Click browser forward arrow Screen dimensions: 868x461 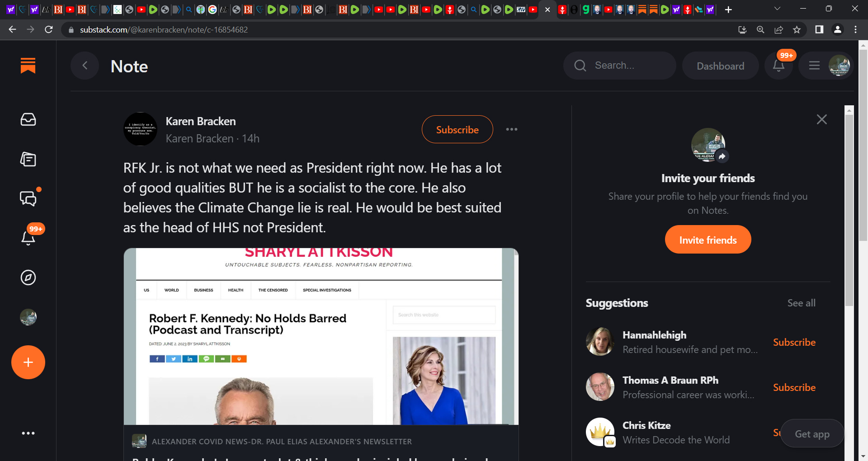30,29
